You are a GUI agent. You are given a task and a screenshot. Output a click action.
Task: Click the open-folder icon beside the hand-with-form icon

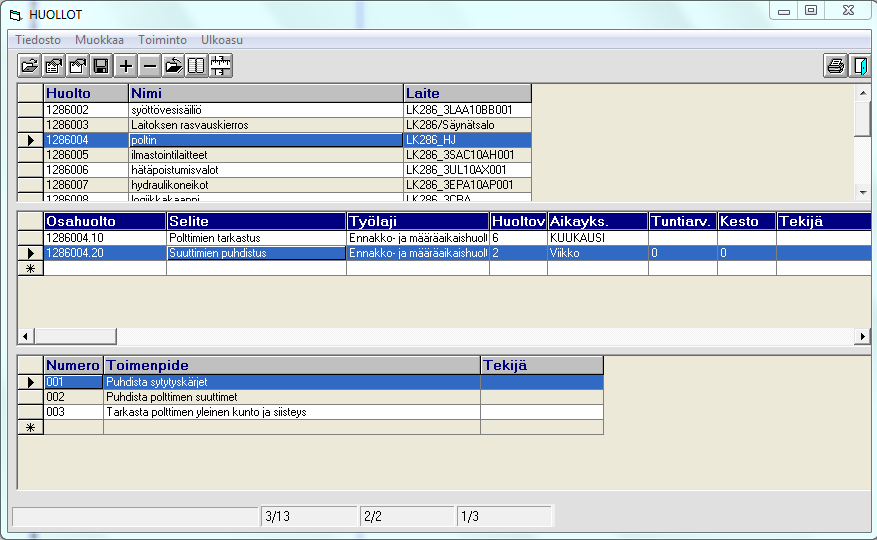29,66
